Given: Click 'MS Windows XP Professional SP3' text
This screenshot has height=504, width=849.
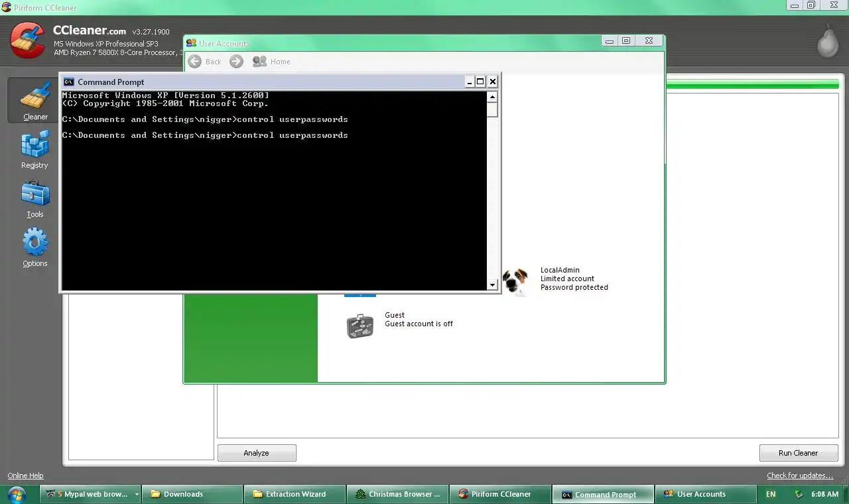Looking at the screenshot, I should [x=106, y=44].
